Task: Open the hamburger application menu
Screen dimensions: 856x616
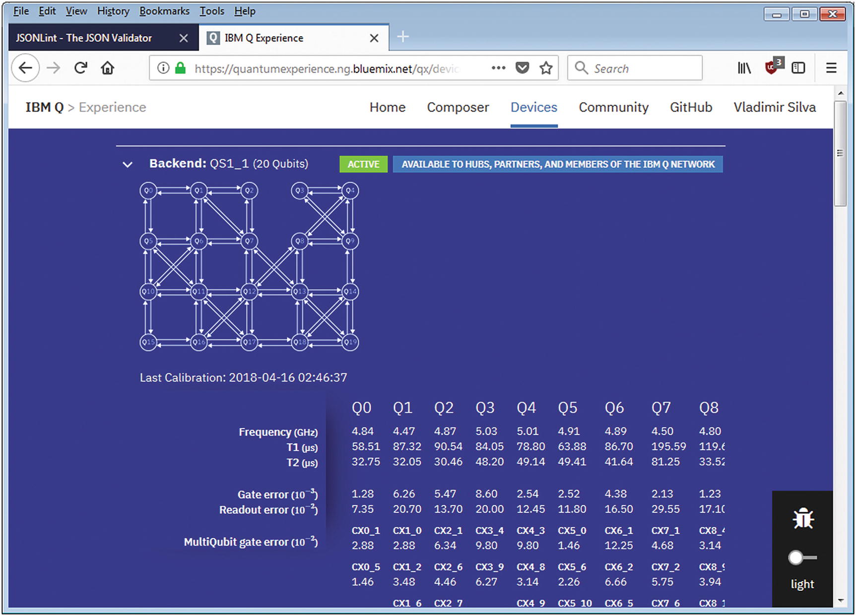Action: (x=831, y=68)
